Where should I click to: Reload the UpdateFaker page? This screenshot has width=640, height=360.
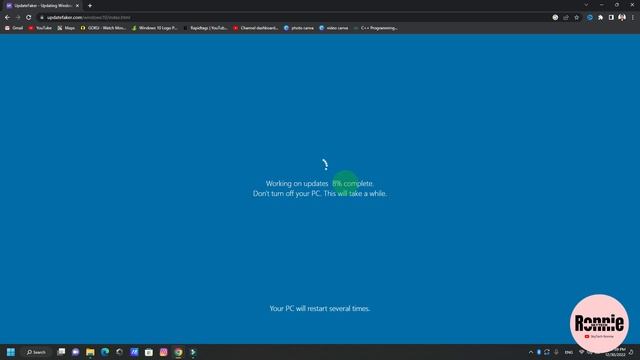click(x=29, y=18)
